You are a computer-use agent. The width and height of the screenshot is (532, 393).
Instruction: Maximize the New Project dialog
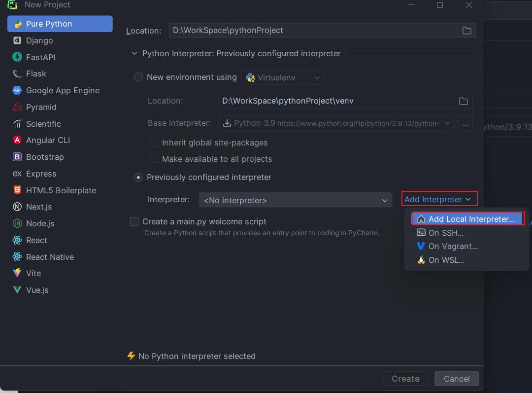point(440,5)
